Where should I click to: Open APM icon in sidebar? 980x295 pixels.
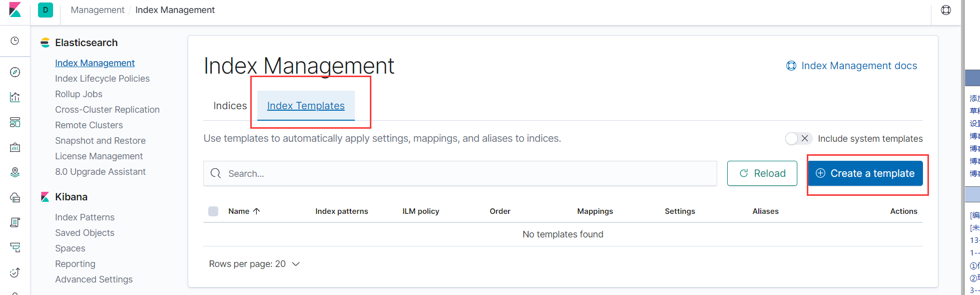click(x=15, y=247)
